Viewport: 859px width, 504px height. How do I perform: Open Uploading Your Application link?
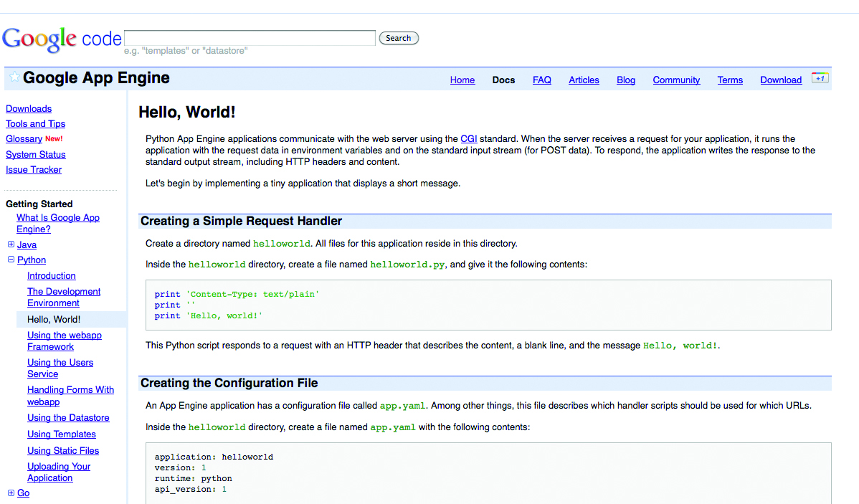point(59,472)
